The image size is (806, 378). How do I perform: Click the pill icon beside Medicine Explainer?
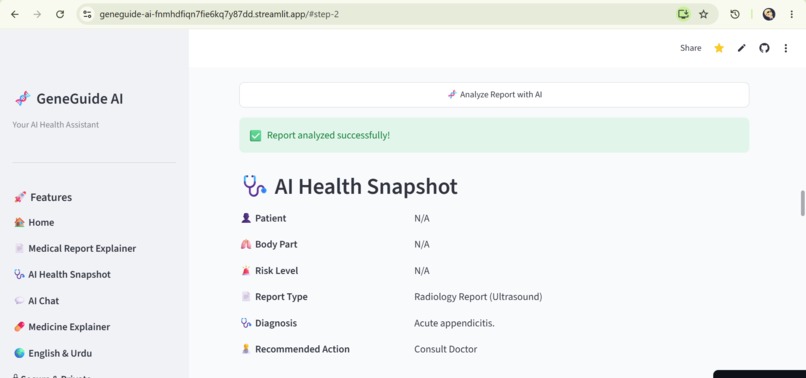[20, 327]
